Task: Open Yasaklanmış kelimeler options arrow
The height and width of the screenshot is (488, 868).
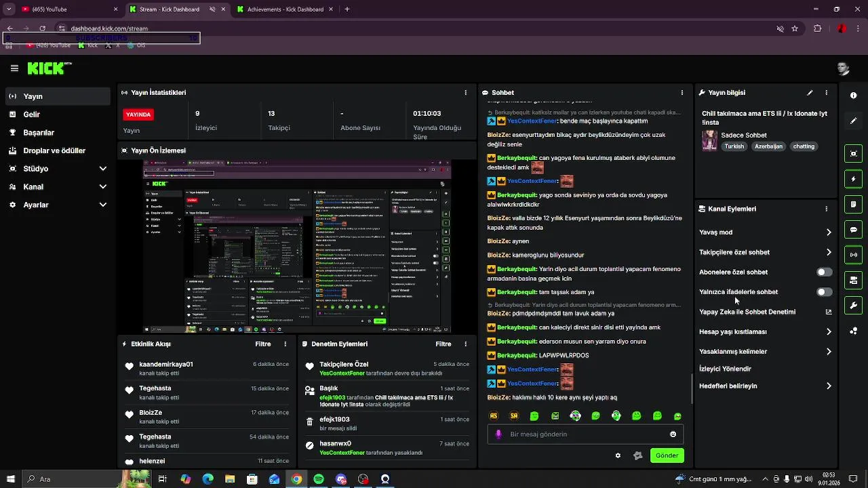Action: tap(829, 352)
